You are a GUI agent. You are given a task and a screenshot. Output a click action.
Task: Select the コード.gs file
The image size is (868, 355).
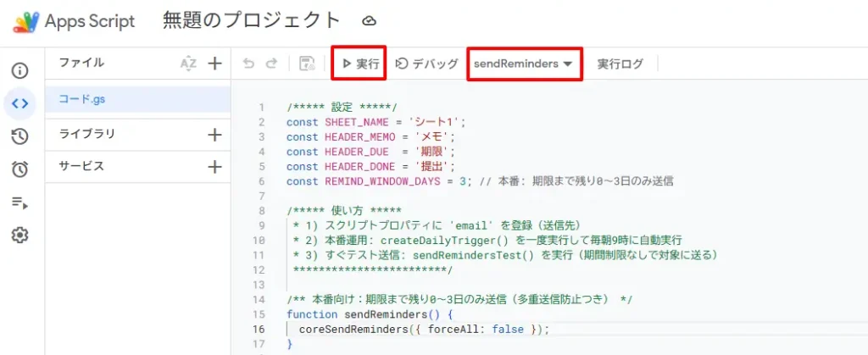coord(82,99)
